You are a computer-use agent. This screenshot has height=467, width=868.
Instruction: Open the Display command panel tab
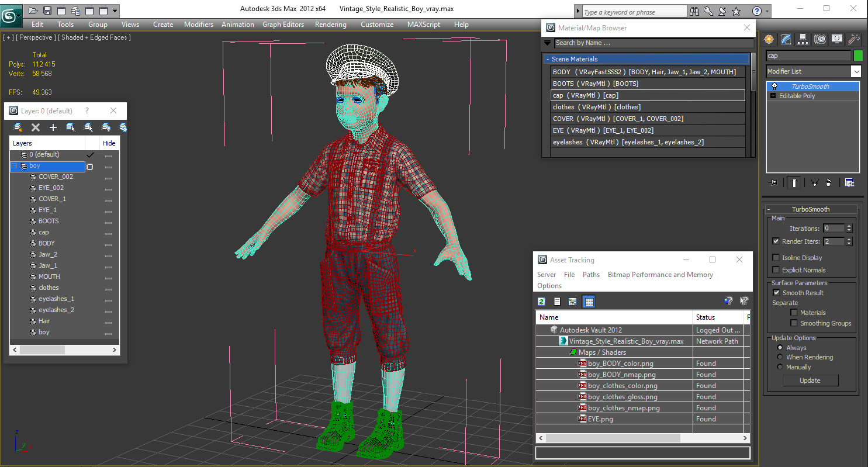pos(837,39)
